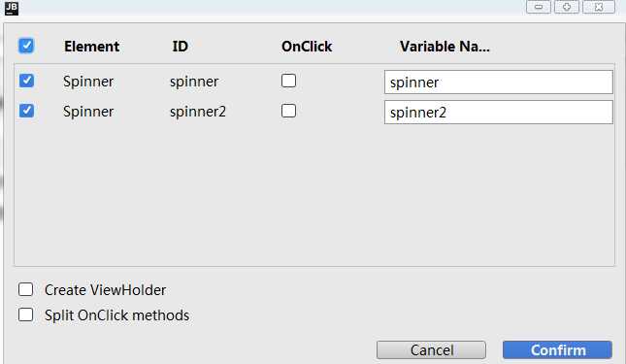Image resolution: width=626 pixels, height=364 pixels.
Task: Toggle the select-all checkbox in the header
Action: point(26,46)
